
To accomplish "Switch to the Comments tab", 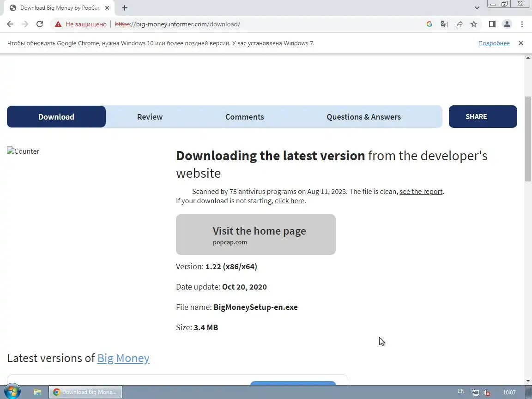I will [x=245, y=117].
